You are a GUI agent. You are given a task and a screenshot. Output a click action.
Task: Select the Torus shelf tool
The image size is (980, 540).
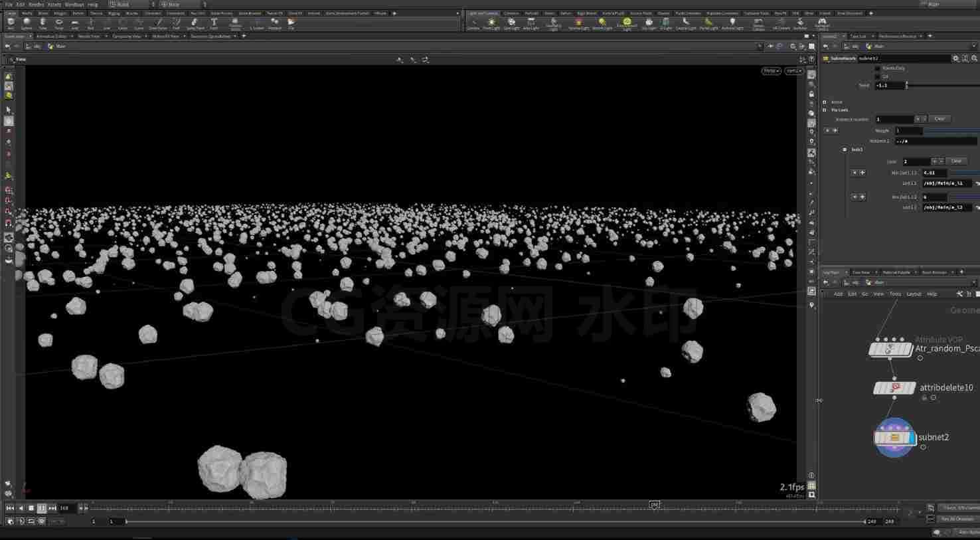(58, 23)
